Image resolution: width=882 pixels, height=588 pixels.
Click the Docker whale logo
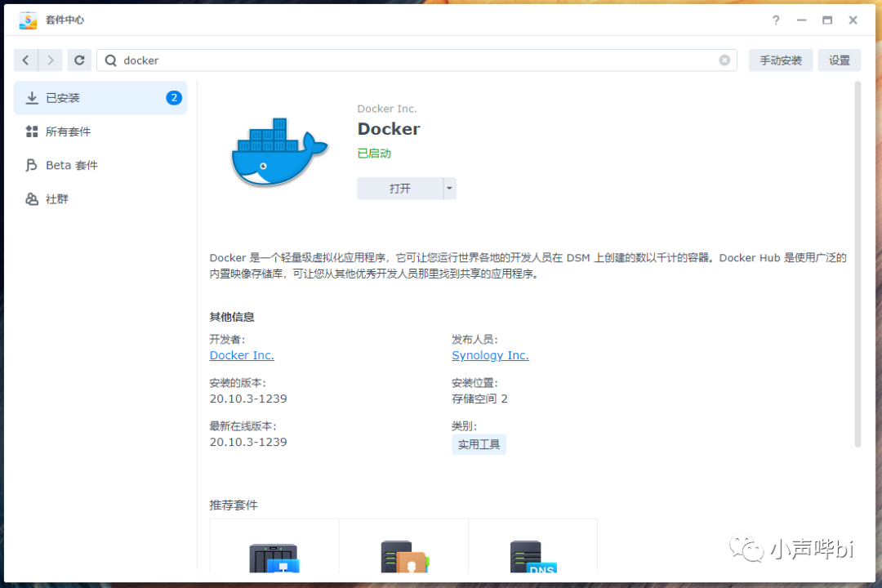pos(279,152)
